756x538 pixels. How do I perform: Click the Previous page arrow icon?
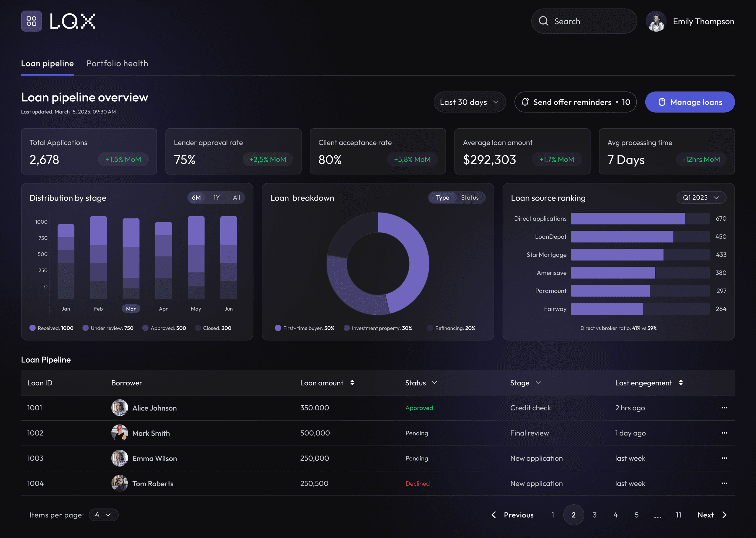pyautogui.click(x=494, y=515)
